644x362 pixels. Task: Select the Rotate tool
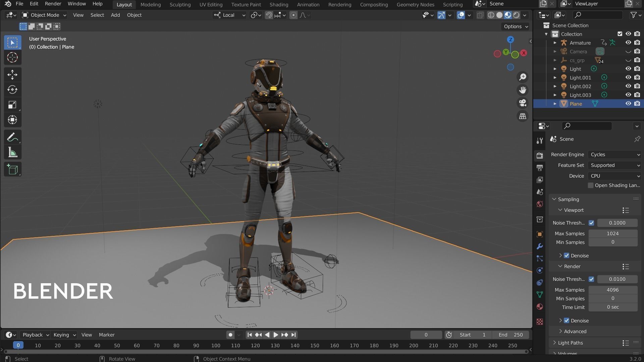pyautogui.click(x=12, y=90)
